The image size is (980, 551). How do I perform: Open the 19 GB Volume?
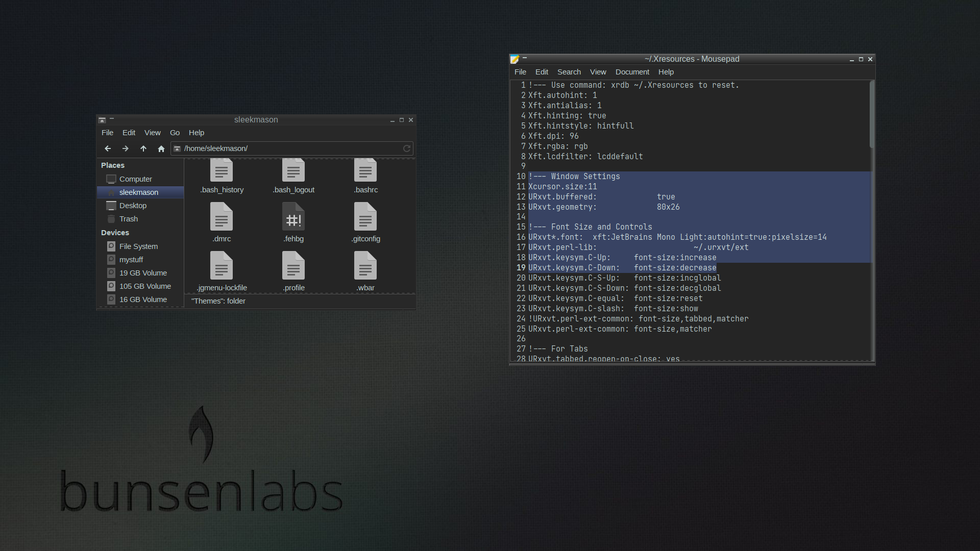click(x=140, y=273)
